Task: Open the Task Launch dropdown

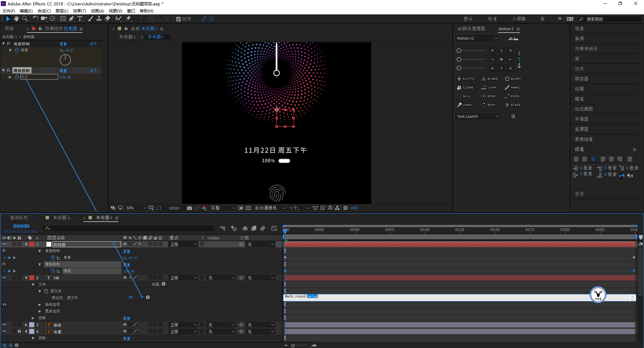Action: (477, 116)
